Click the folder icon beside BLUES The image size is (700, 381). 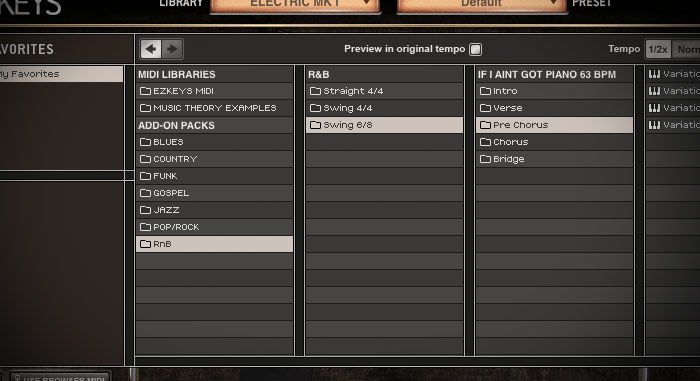[x=145, y=142]
